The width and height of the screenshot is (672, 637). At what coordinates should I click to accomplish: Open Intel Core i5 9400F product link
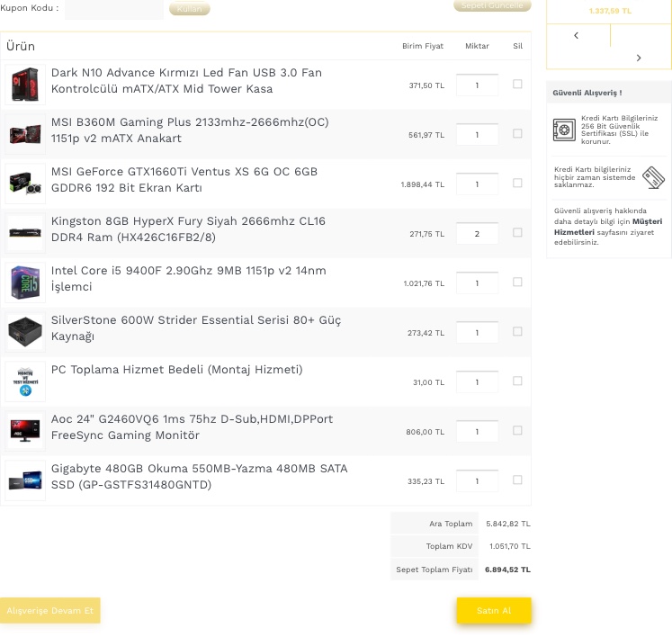(x=189, y=278)
